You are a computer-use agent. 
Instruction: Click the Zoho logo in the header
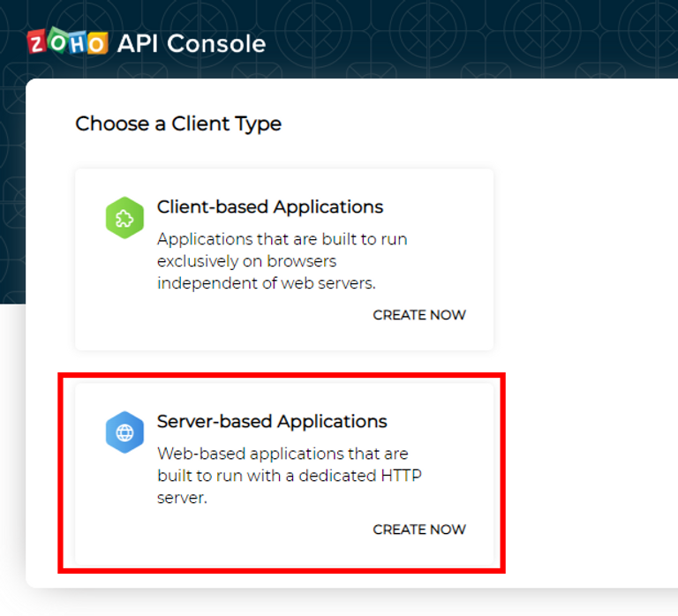coord(67,42)
